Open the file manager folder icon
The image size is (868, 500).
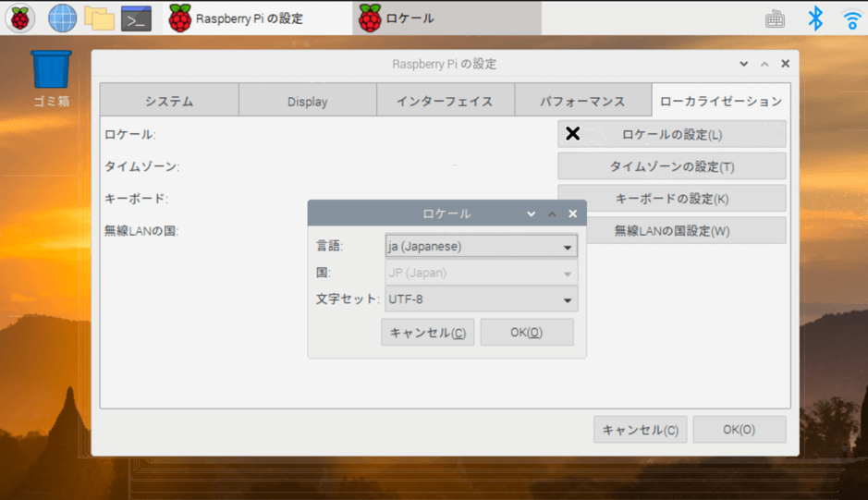[99, 18]
